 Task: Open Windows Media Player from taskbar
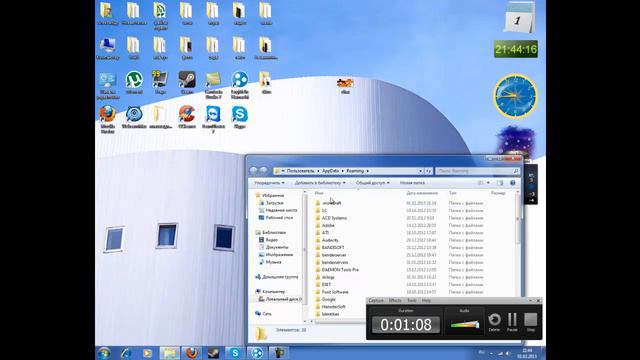coord(147,353)
